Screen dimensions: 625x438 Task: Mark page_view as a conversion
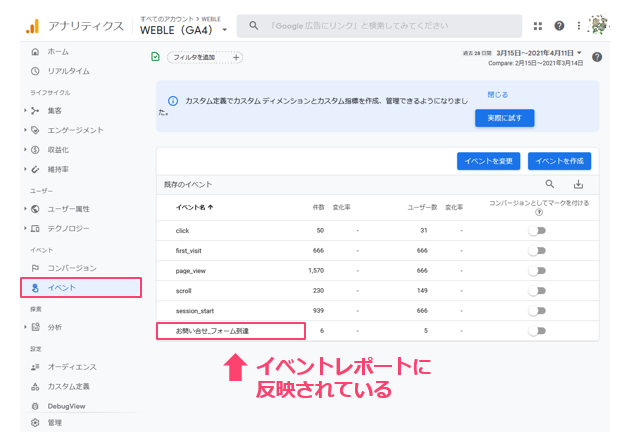(x=537, y=271)
